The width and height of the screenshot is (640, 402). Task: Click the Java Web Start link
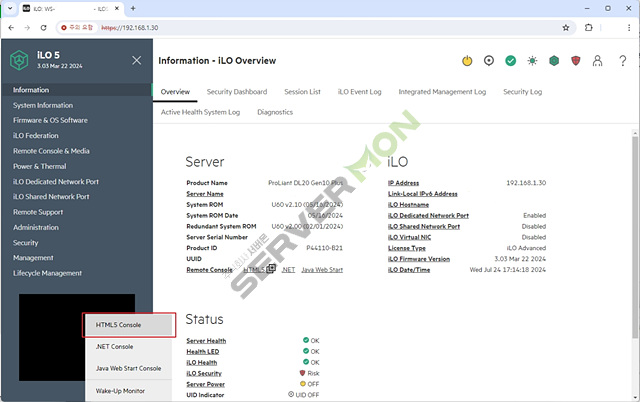pyautogui.click(x=322, y=270)
